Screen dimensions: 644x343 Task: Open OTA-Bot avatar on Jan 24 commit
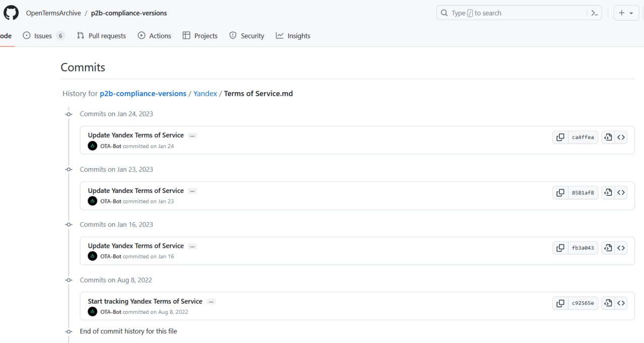pyautogui.click(x=93, y=146)
